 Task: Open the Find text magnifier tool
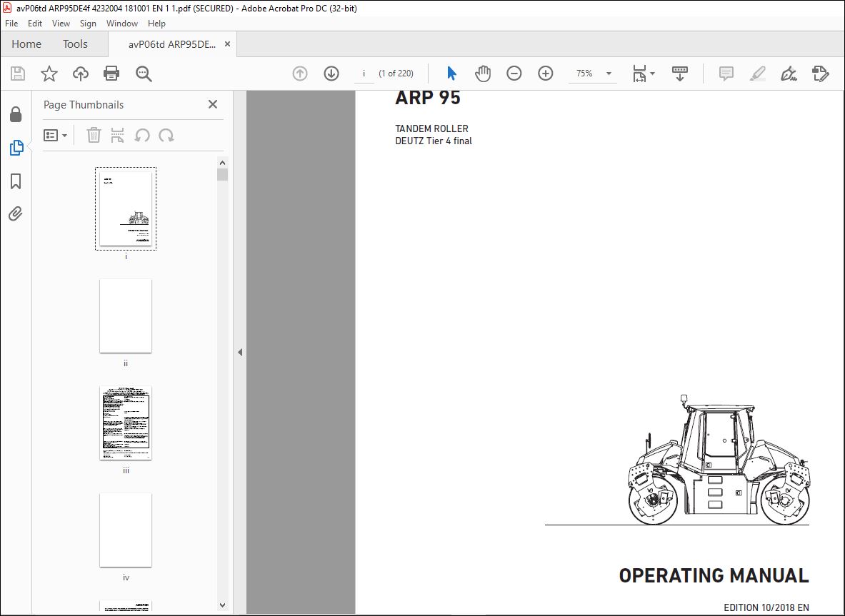[144, 74]
